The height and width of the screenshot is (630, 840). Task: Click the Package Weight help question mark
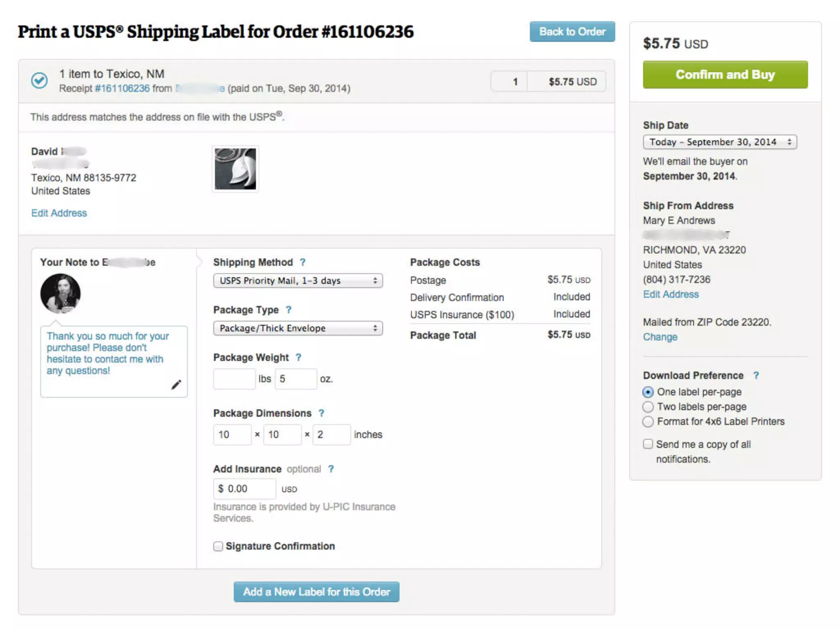pos(299,357)
